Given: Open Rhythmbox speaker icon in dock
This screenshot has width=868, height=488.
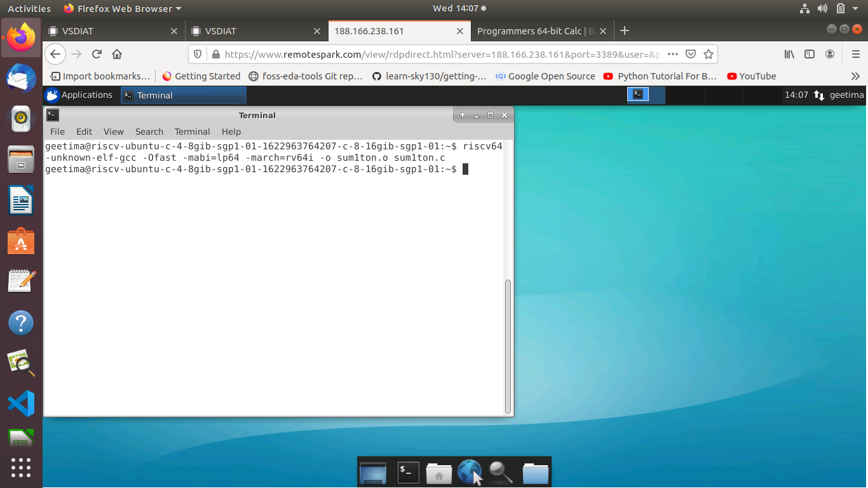Looking at the screenshot, I should tap(21, 118).
